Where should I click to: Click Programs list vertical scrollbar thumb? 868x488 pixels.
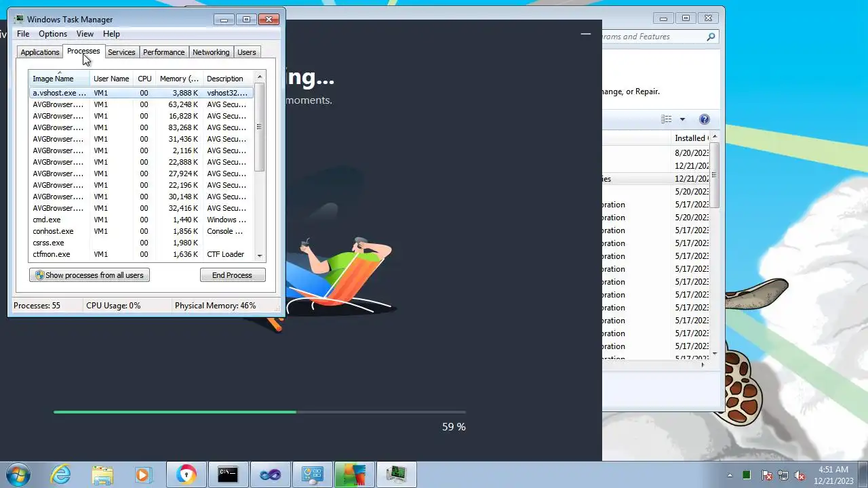pos(714,176)
